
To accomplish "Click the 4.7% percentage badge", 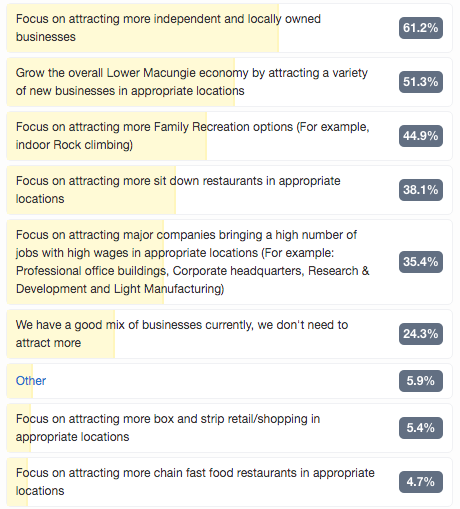I will pos(421,482).
